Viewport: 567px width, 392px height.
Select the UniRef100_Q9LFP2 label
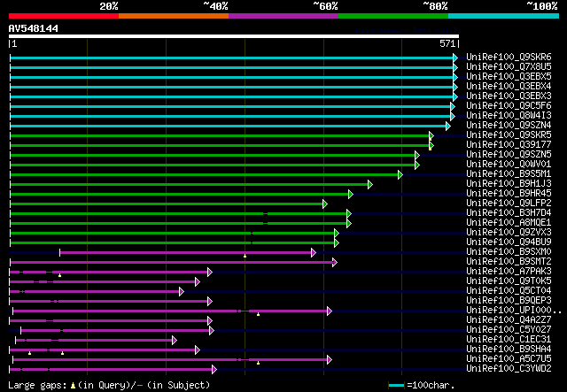click(x=509, y=203)
